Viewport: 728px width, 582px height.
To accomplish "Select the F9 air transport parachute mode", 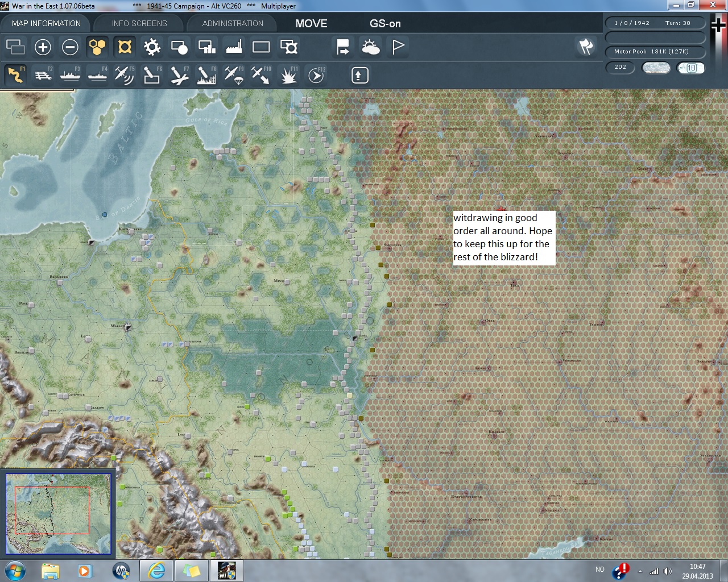I will (x=233, y=75).
